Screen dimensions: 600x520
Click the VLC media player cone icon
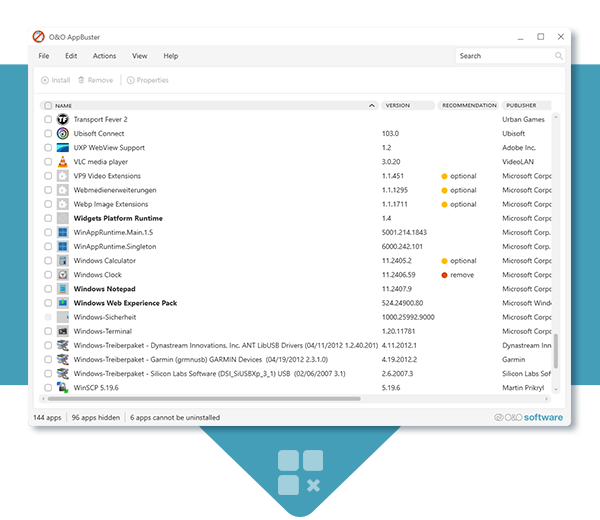coord(62,161)
